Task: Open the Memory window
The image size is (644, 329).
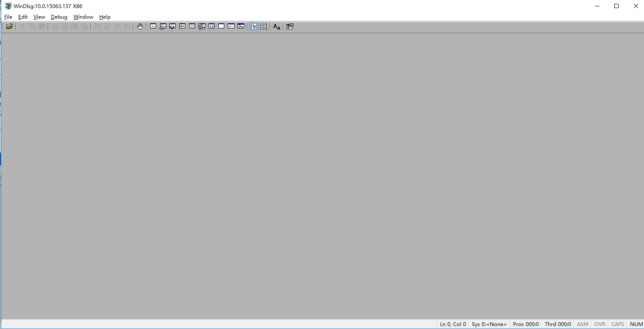Action: tap(192, 26)
